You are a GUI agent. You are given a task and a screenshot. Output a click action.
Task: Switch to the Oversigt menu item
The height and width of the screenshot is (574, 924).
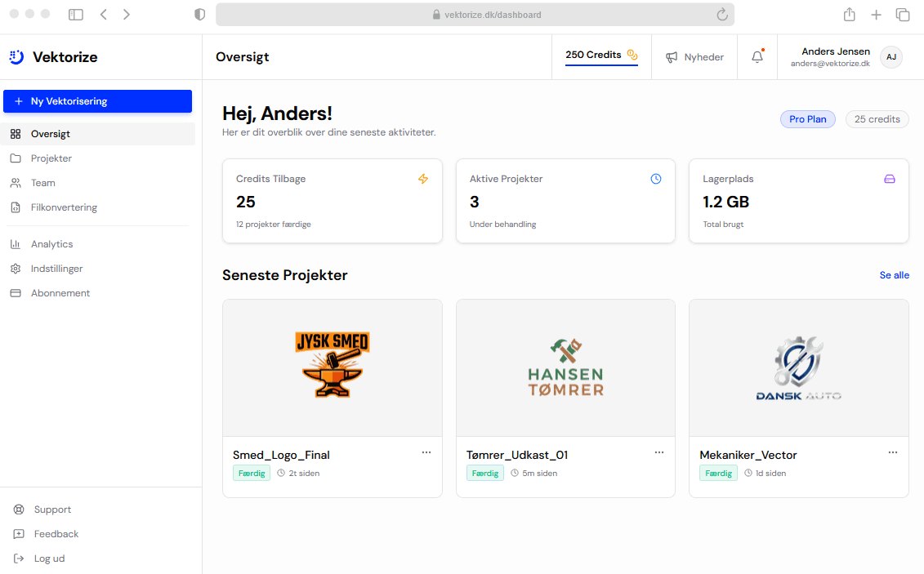51,133
